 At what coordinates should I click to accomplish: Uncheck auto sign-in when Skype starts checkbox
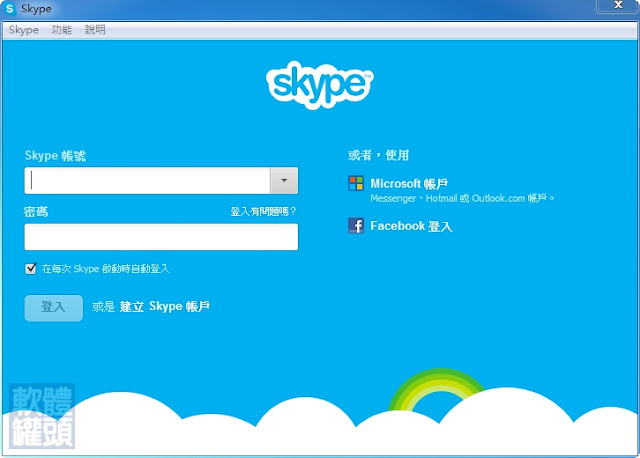coord(31,269)
